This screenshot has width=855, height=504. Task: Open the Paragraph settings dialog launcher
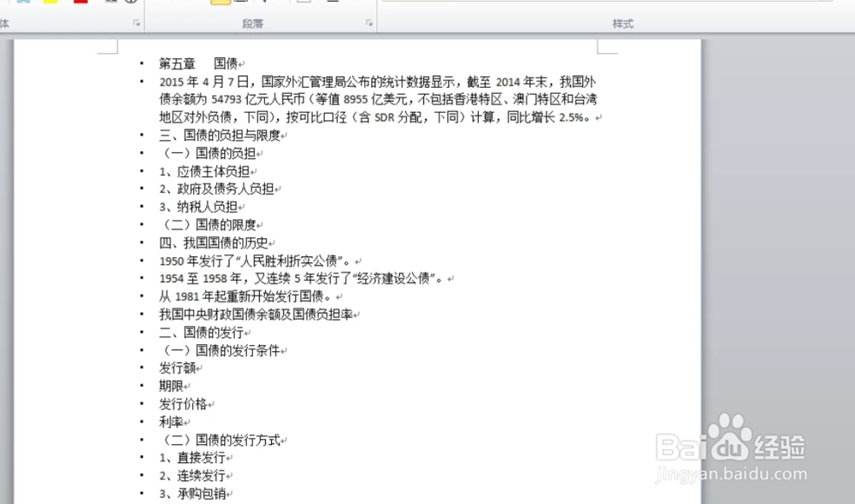pos(369,23)
